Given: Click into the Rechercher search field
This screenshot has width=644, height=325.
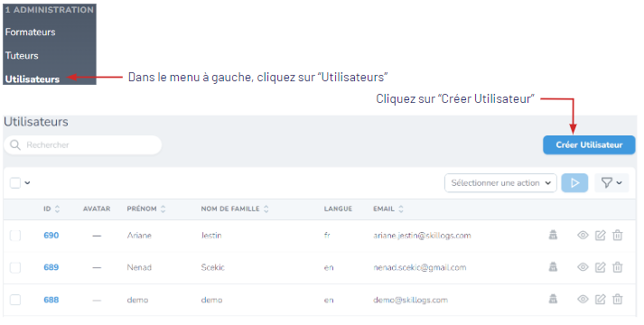Looking at the screenshot, I should [83, 144].
